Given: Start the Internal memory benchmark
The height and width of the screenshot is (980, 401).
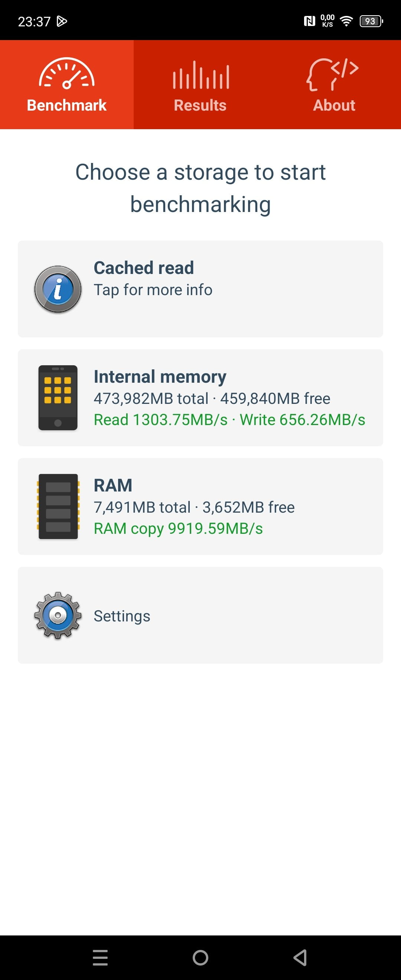Looking at the screenshot, I should coord(200,398).
